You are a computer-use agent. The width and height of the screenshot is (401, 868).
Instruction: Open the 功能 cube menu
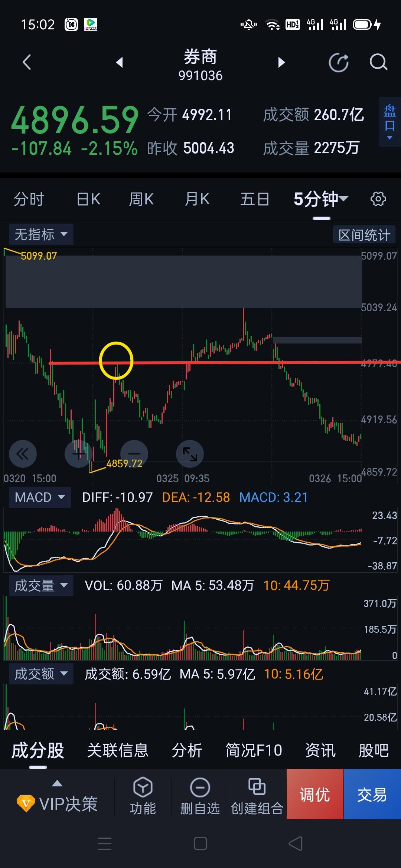click(x=143, y=796)
